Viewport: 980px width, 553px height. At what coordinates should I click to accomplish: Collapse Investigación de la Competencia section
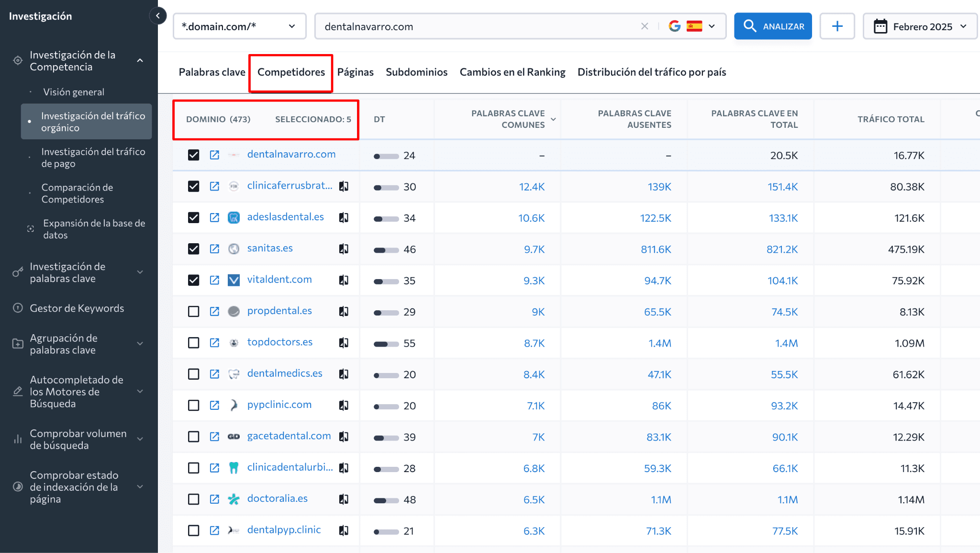point(140,60)
